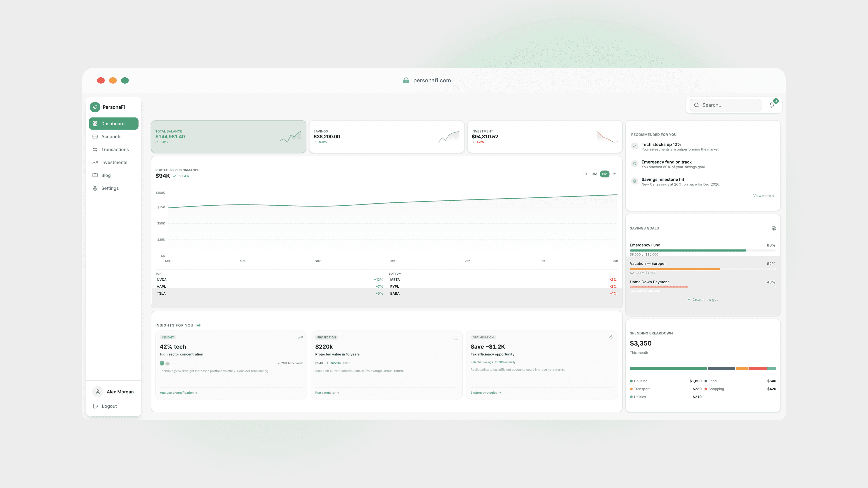
Task: Go to Investments in sidebar
Action: [x=114, y=162]
